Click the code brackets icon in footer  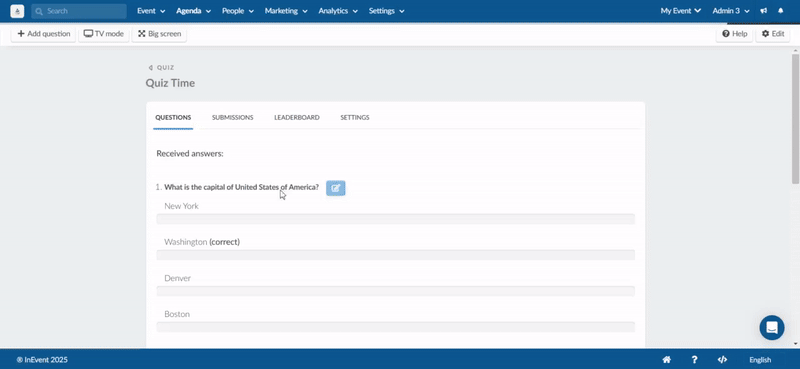point(722,359)
